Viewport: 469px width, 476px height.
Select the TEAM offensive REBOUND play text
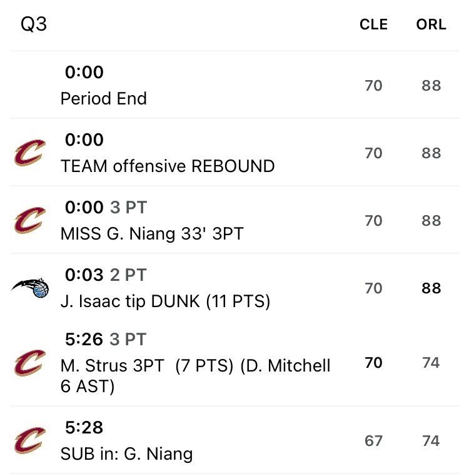(x=168, y=166)
